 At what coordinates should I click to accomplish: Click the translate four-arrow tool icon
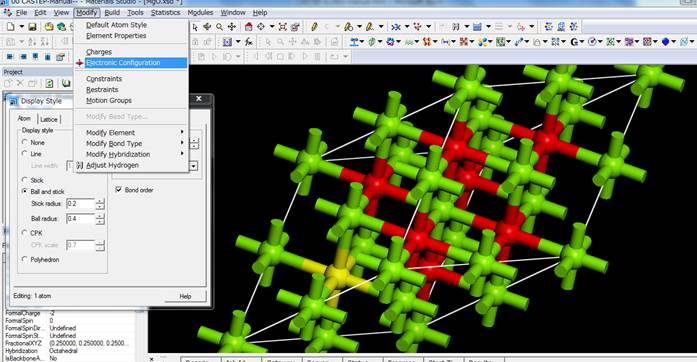(232, 27)
